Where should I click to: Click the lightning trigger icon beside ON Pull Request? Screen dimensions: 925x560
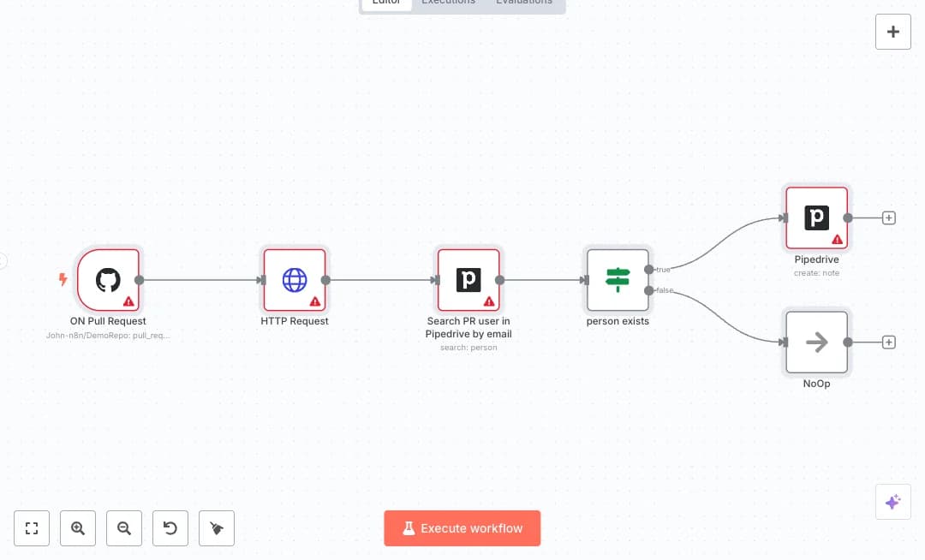pyautogui.click(x=63, y=279)
